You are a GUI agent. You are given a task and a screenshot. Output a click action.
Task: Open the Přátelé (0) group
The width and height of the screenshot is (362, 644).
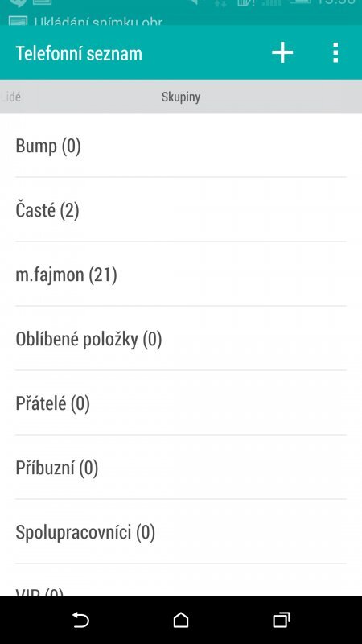(181, 403)
